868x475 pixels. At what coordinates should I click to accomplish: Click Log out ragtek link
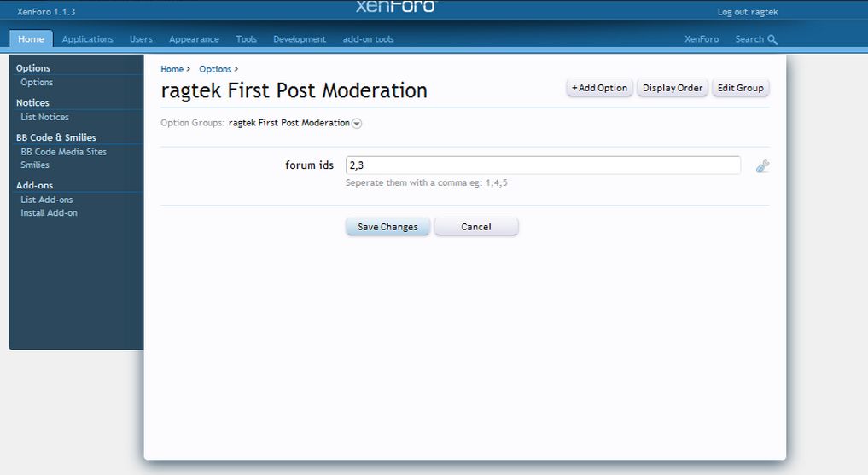click(747, 12)
